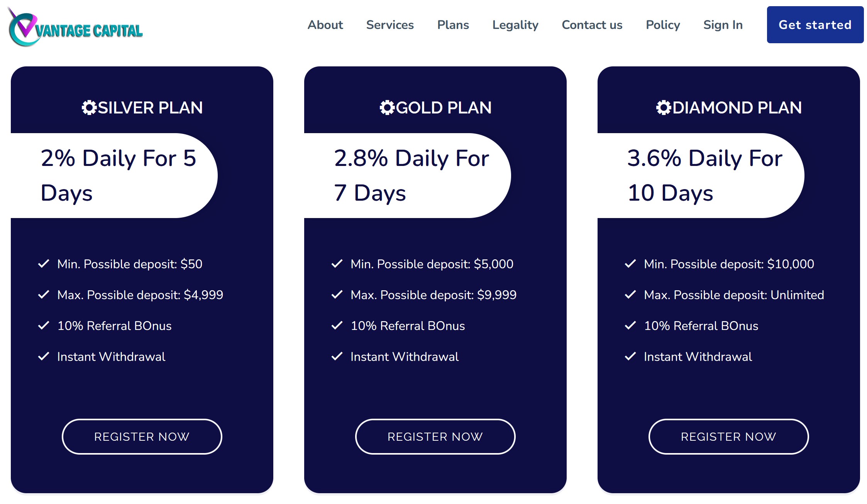
Task: Click the checkmark by Gold 10% Referral Bonus
Action: click(337, 325)
